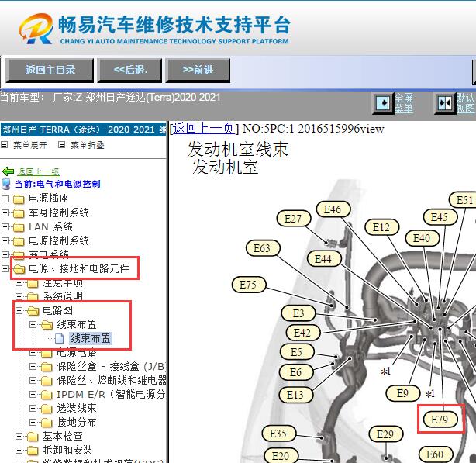
Task: Click connector label E9 in diagram
Action: coord(402,393)
